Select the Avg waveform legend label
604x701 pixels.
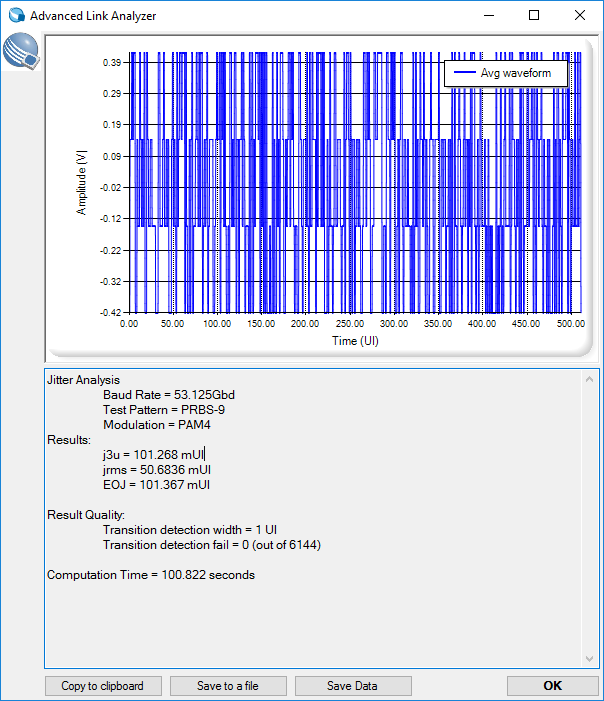(517, 74)
